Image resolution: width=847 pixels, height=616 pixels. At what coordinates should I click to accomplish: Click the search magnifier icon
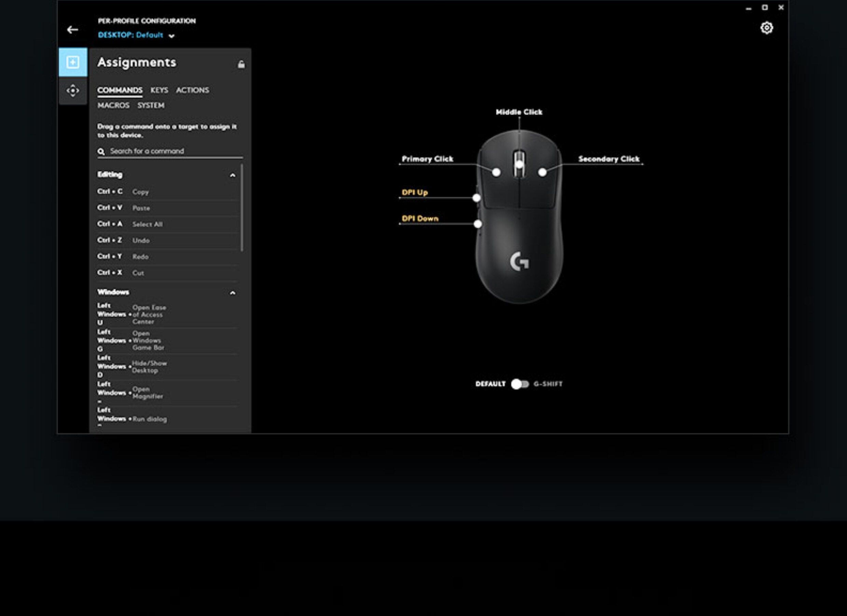(x=101, y=152)
